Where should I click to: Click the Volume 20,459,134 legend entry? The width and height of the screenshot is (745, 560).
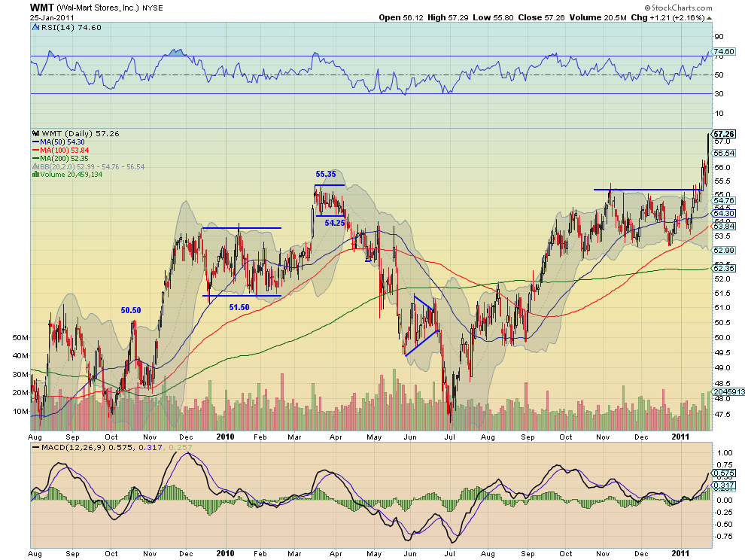tap(71, 175)
